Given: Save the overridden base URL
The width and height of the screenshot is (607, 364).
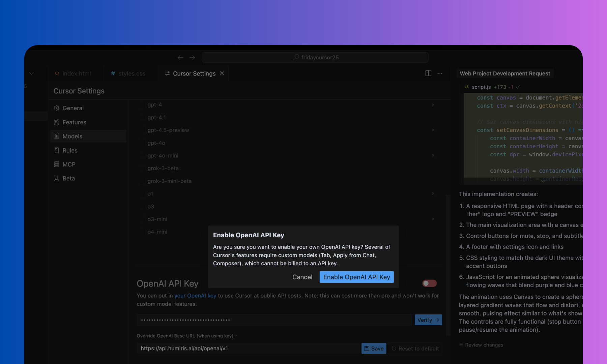Looking at the screenshot, I should click(374, 348).
